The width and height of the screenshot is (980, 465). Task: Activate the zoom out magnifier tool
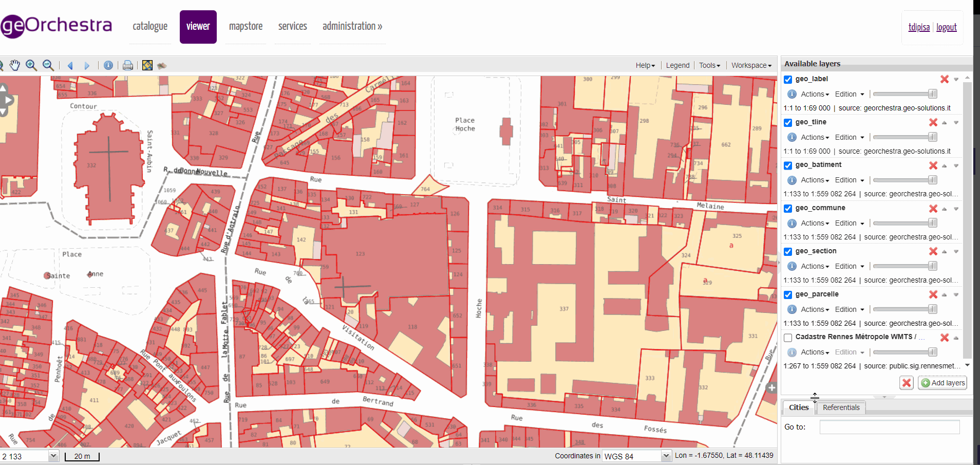pos(48,65)
